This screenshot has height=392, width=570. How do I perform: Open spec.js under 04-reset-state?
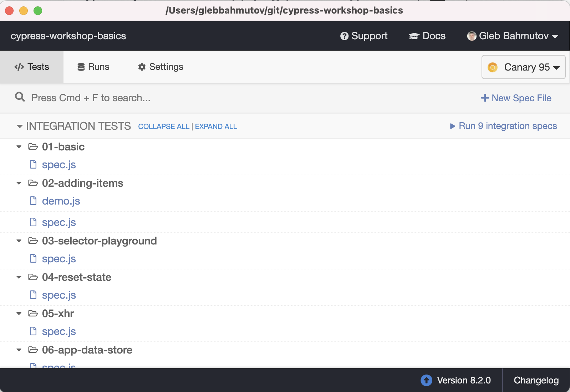click(59, 295)
